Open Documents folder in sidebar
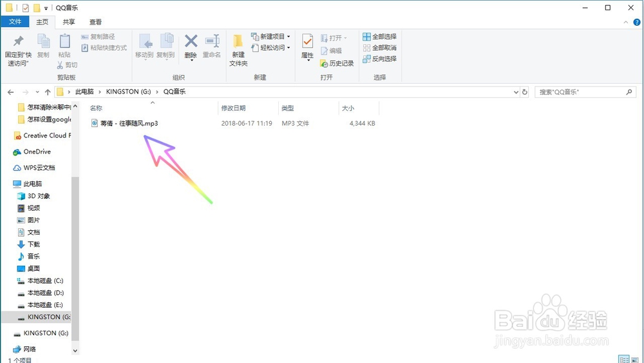The image size is (644, 363). (29, 232)
